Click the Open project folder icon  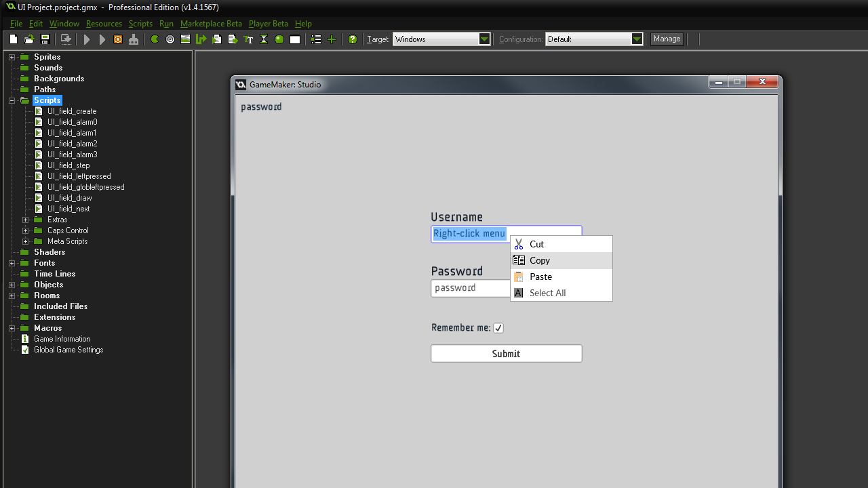click(x=29, y=39)
